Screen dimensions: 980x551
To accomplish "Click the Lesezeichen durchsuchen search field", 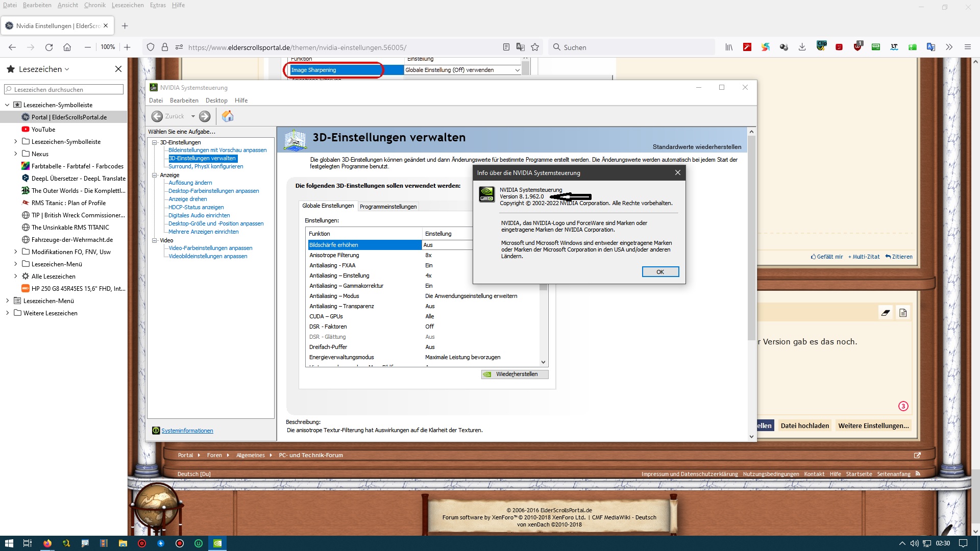I will (64, 89).
